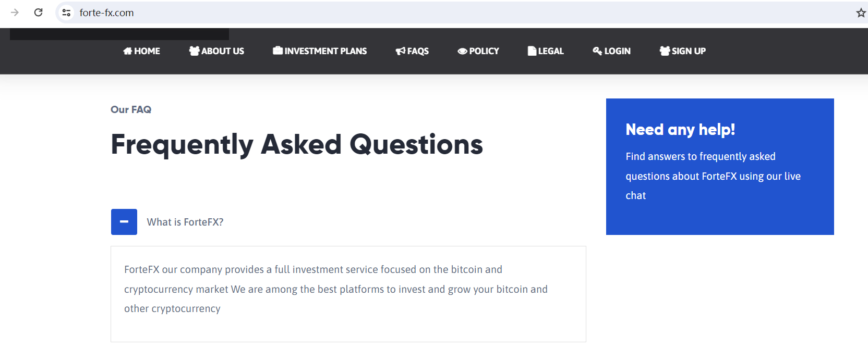Toggle the "What is ForteFX?" question title
868x348 pixels.
(x=185, y=222)
